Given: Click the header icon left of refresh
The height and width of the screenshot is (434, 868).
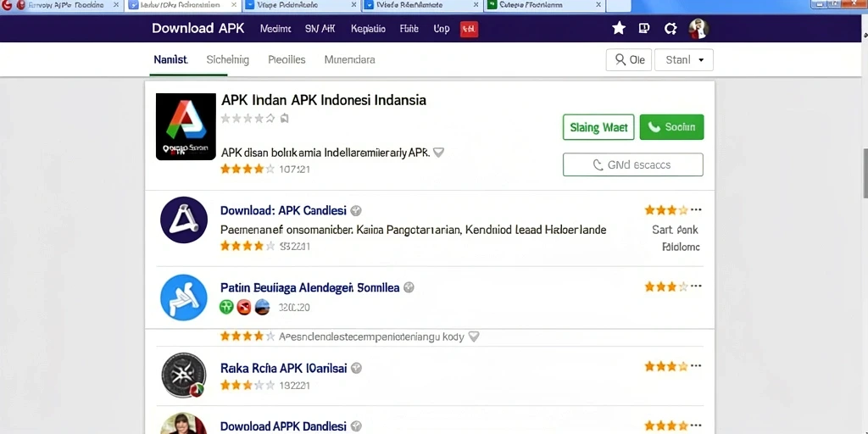Looking at the screenshot, I should (644, 28).
